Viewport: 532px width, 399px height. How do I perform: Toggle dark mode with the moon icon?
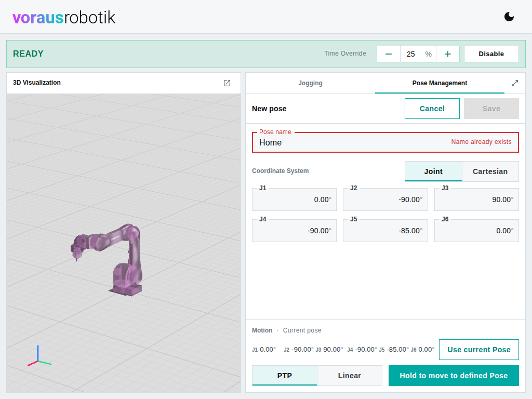click(509, 17)
